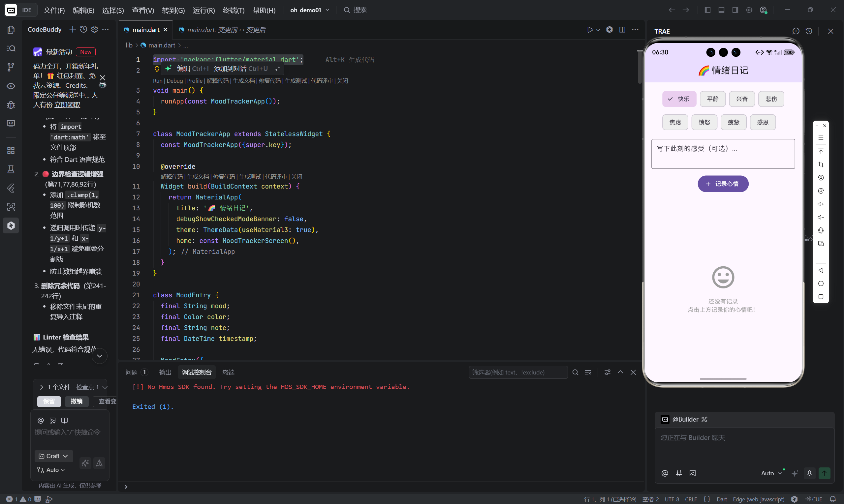The width and height of the screenshot is (844, 504).
Task: Click the split editor icon
Action: (622, 30)
